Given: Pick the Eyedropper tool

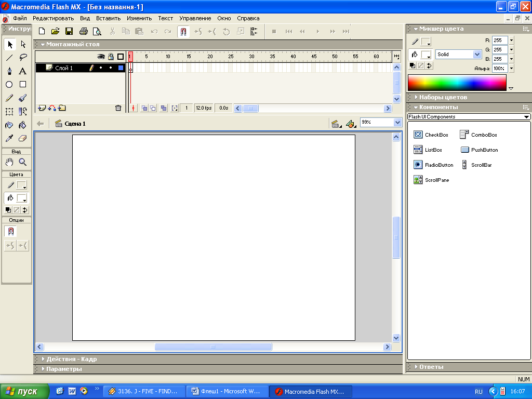Looking at the screenshot, I should tap(9, 138).
